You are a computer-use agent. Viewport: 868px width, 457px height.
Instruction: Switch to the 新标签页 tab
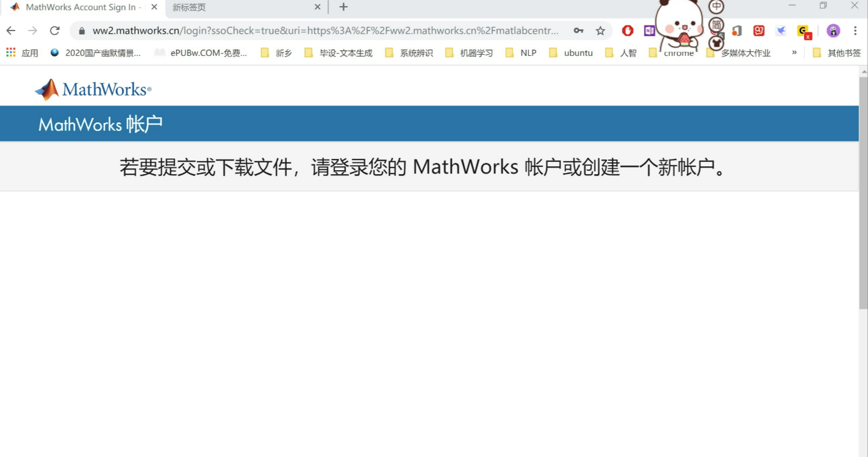245,7
